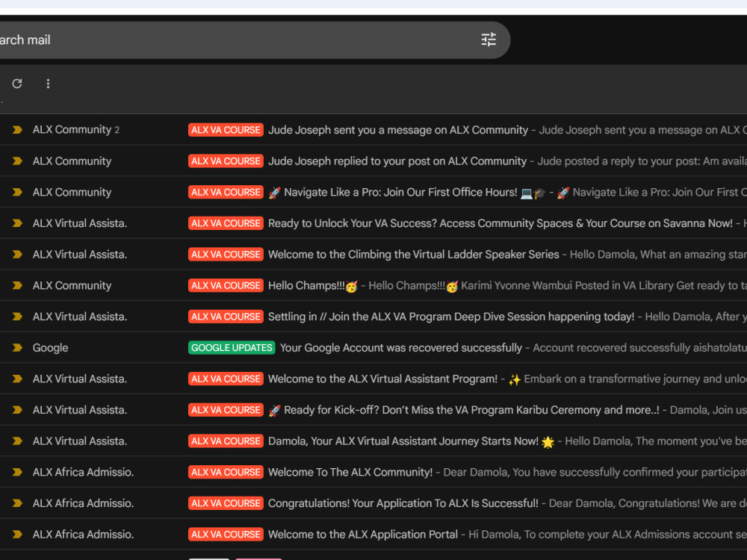Open the search filter options icon
747x560 pixels.
pos(489,40)
